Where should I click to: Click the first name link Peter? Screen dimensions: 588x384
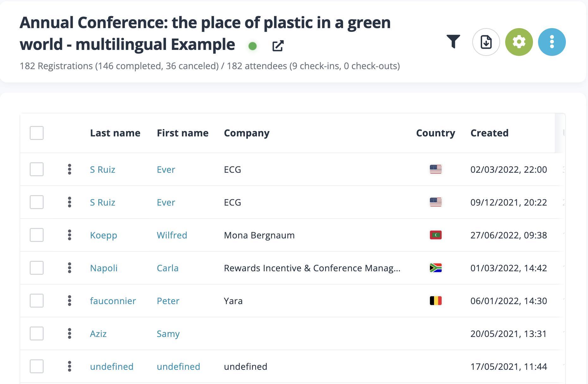(x=168, y=301)
